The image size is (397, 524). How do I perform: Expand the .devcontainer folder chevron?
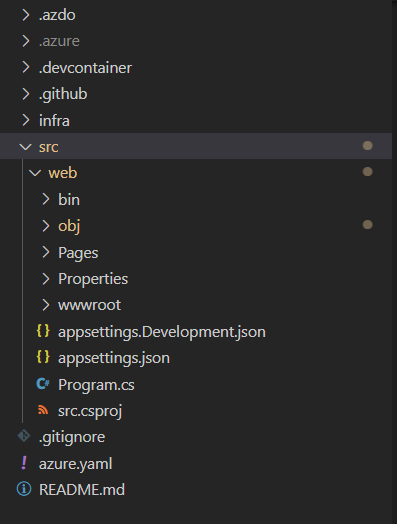[x=26, y=68]
